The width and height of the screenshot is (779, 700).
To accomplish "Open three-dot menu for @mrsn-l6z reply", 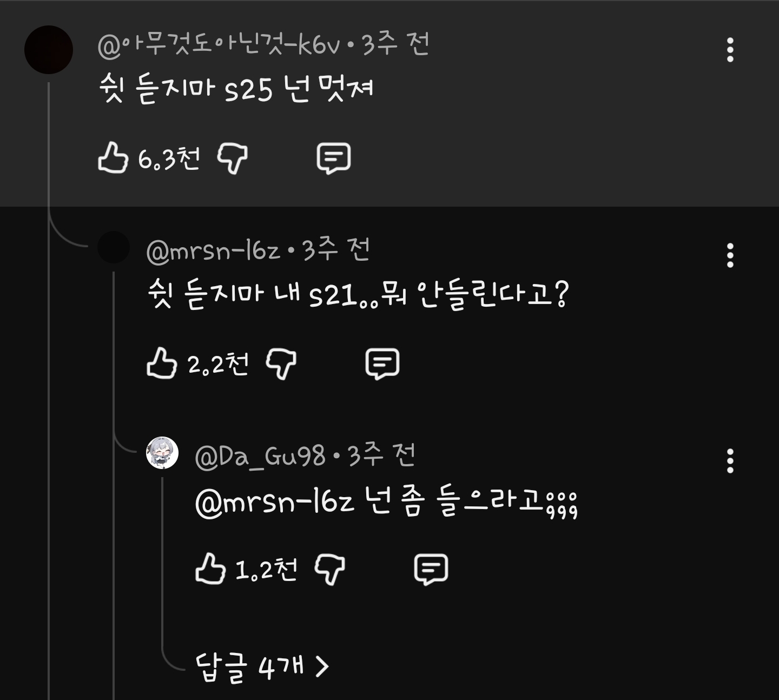I will (730, 255).
